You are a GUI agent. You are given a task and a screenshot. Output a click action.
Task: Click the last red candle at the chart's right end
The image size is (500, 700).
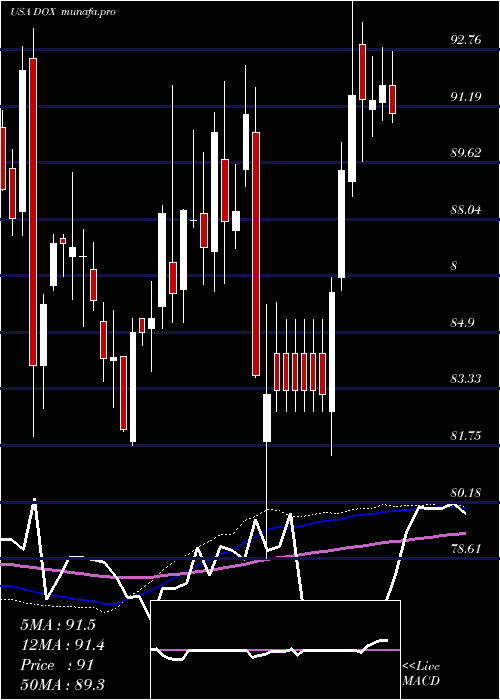coord(392,99)
